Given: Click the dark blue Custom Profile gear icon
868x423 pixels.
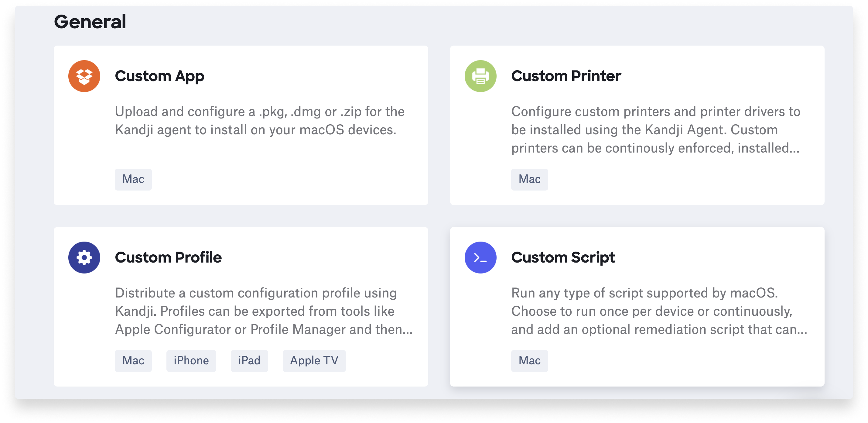Looking at the screenshot, I should coord(84,257).
